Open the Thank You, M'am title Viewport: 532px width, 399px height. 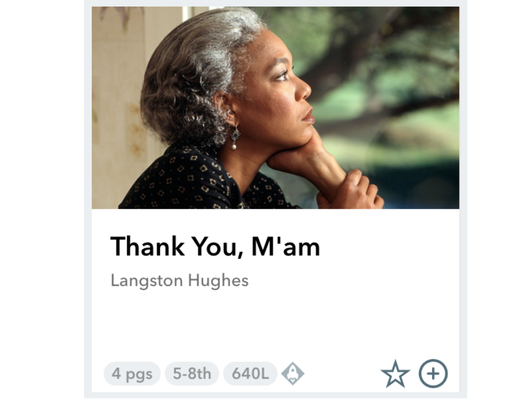(x=215, y=246)
